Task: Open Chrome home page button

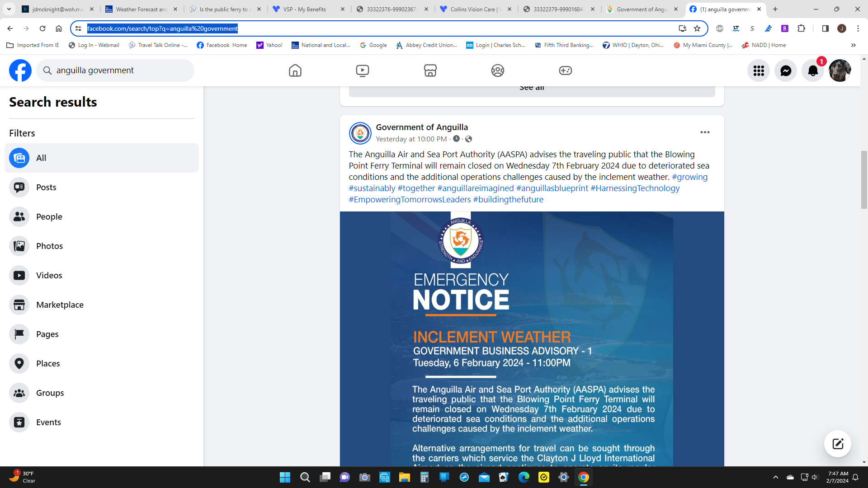Action: click(x=59, y=28)
